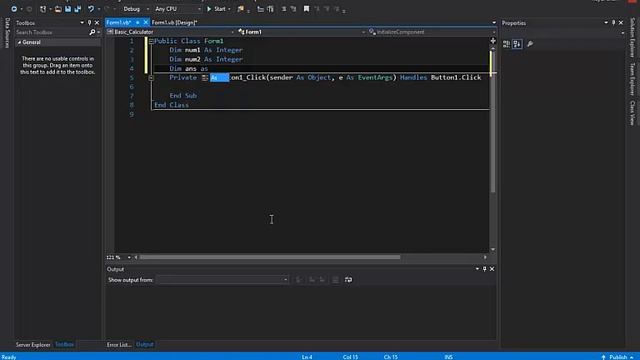Image resolution: width=640 pixels, height=360 pixels.
Task: Pin the Toolbox panel
Action: tap(89, 23)
